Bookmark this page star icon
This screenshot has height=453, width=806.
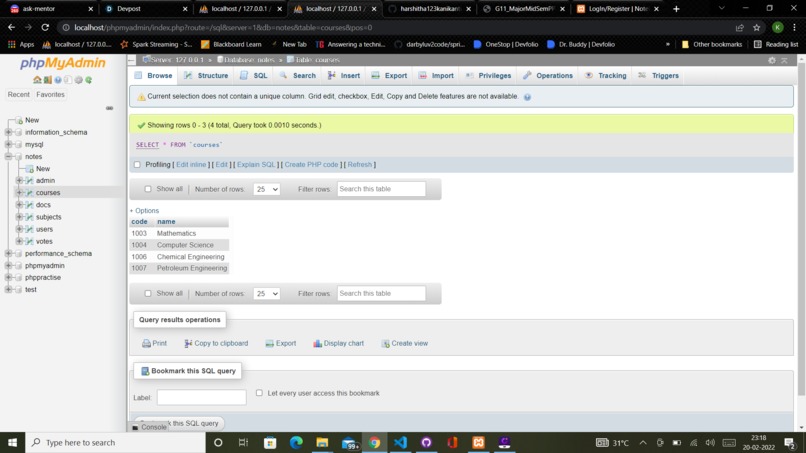click(757, 28)
